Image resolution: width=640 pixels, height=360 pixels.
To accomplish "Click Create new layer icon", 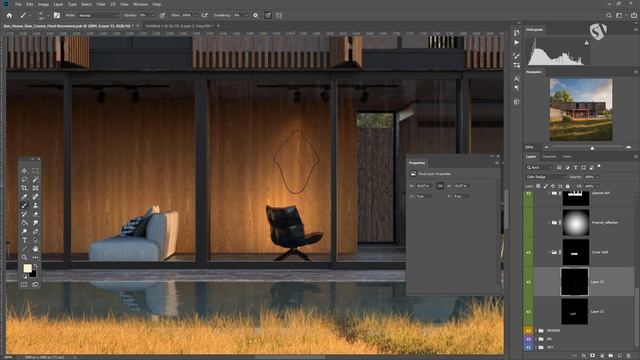I will point(620,356).
